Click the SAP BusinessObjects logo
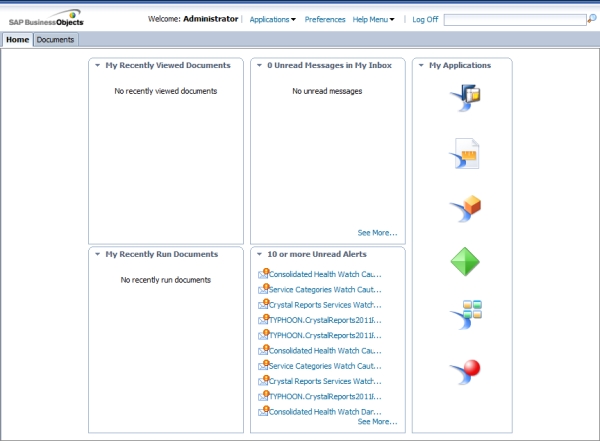600x443 pixels. (47, 19)
